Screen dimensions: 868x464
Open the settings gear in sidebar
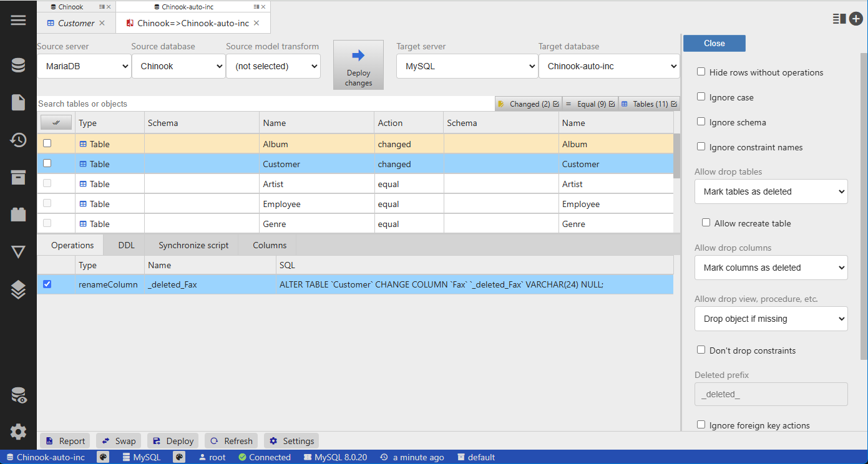coord(18,431)
